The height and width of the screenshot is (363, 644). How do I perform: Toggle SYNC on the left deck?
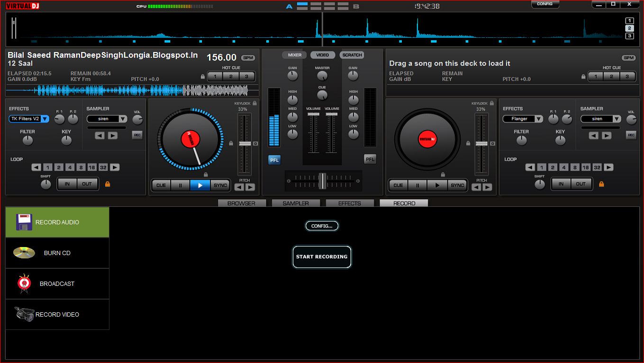click(220, 186)
